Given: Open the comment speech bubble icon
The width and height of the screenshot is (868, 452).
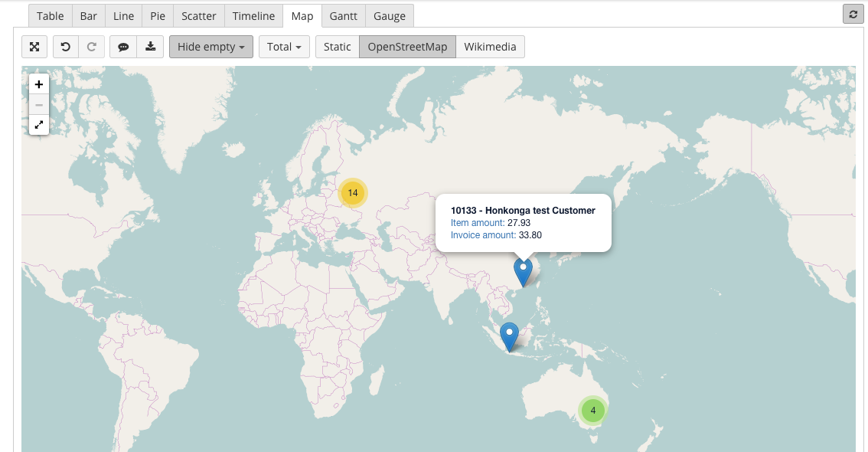Looking at the screenshot, I should 123,47.
